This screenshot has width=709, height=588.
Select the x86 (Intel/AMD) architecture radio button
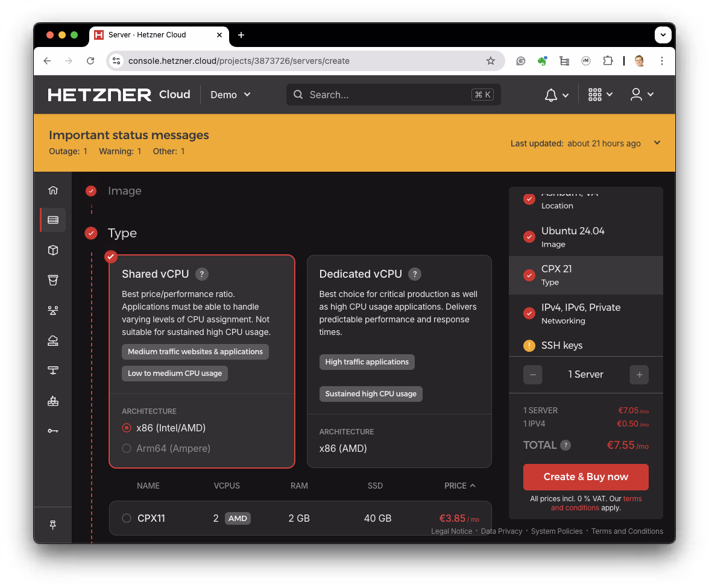tap(127, 428)
